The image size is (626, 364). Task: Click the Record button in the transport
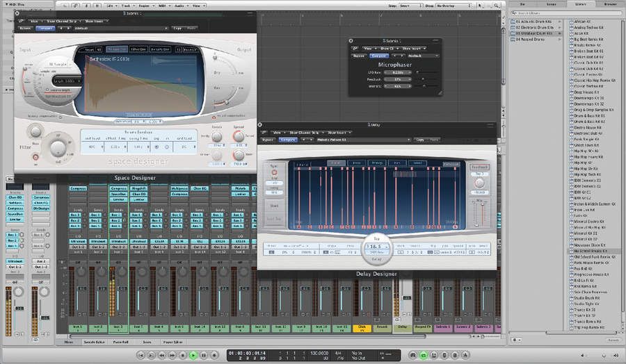214,354
